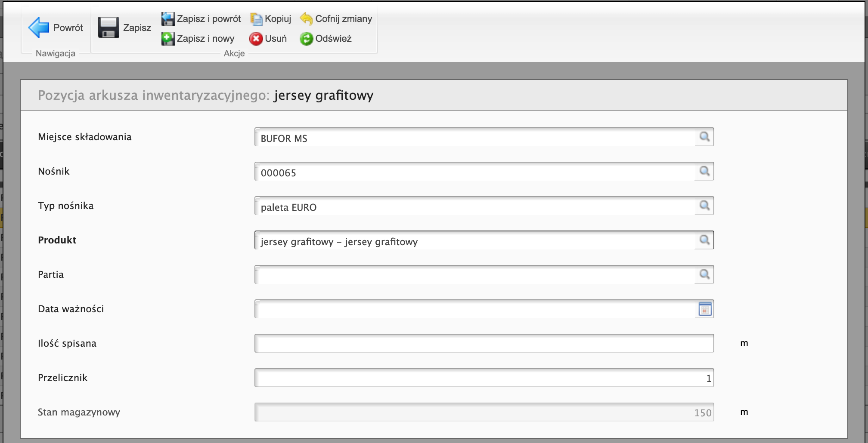
Task: Focus the Ilość spisana input field
Action: pyautogui.click(x=484, y=343)
